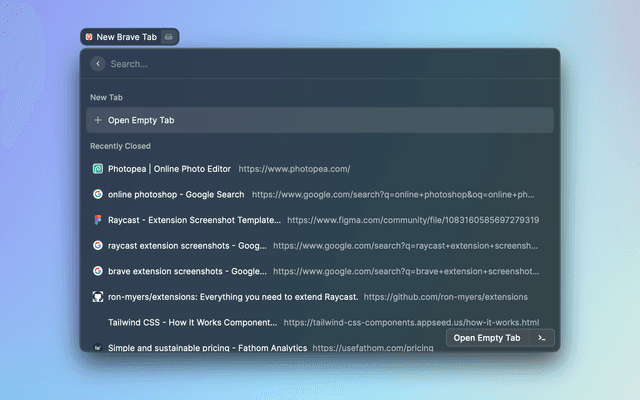Click the plus icon next to Open Empty Tab
640x400 pixels.
[x=98, y=120]
